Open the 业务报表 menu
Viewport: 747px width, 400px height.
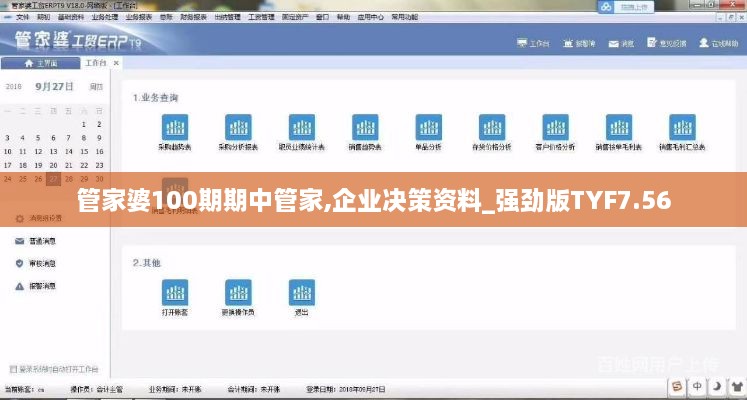click(139, 17)
